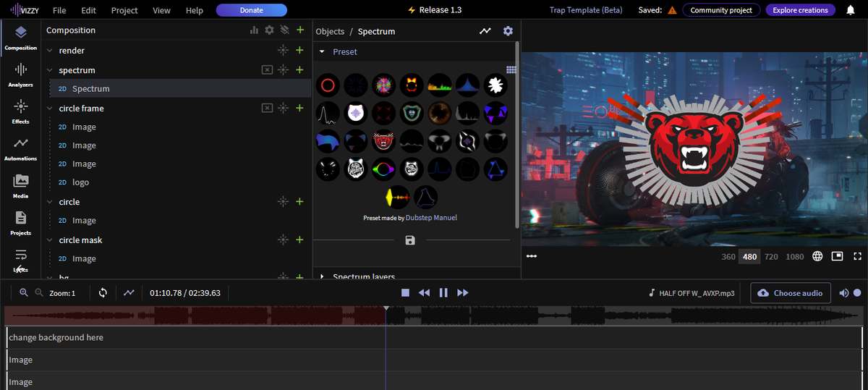Image resolution: width=868 pixels, height=390 pixels.
Task: Add object to spectrum layer
Action: pos(299,70)
